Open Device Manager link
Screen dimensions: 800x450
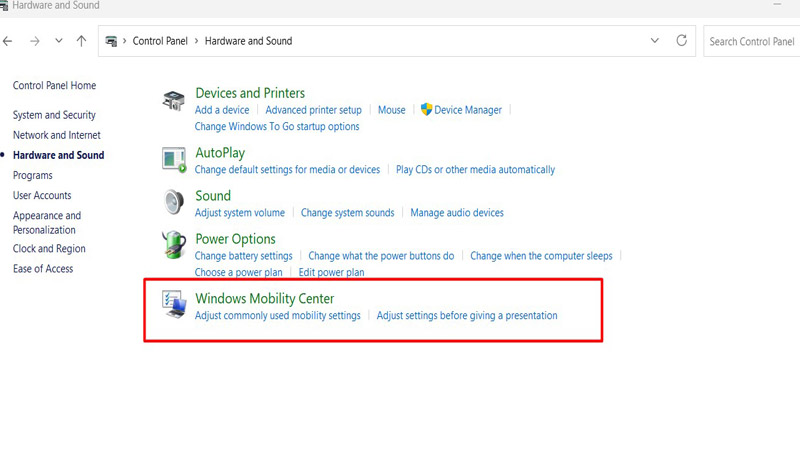click(x=468, y=110)
